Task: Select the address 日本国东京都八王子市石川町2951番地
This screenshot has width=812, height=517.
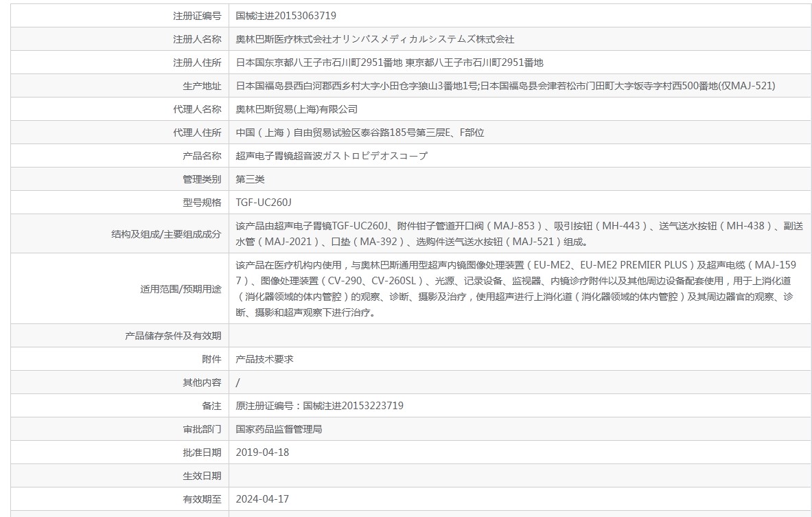Action: [319, 62]
